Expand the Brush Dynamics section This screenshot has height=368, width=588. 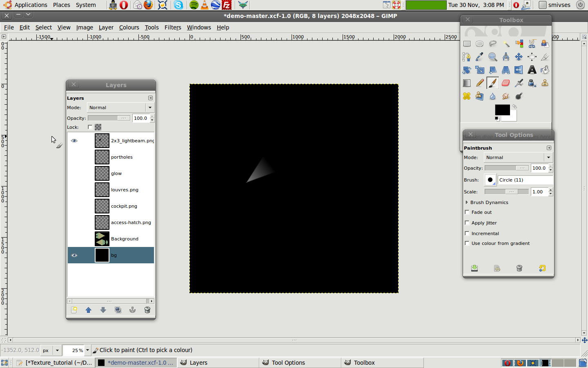tap(467, 202)
